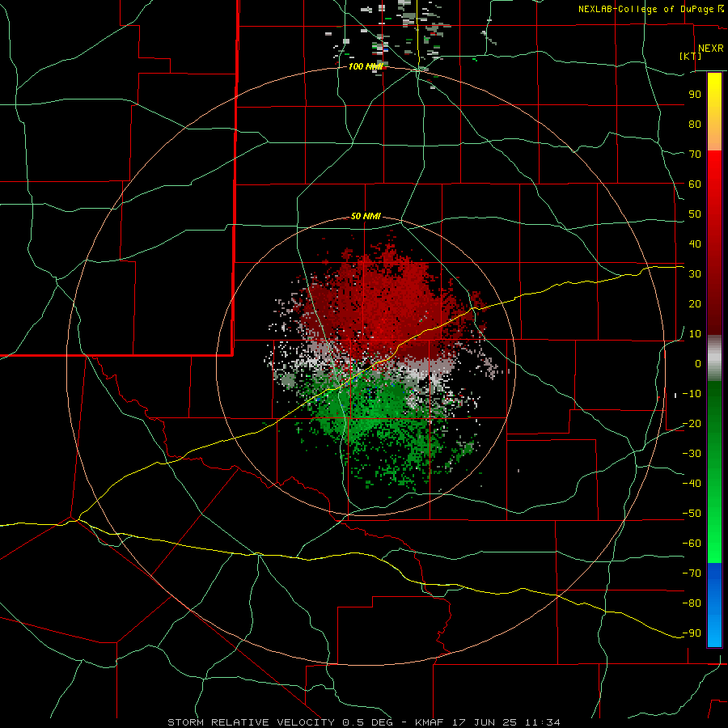Click the -60 value on velocity scale
This screenshot has height=728, width=728.
[x=692, y=544]
